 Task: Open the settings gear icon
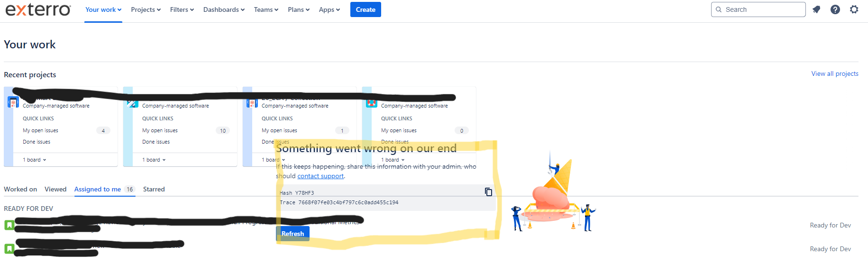[x=854, y=9]
